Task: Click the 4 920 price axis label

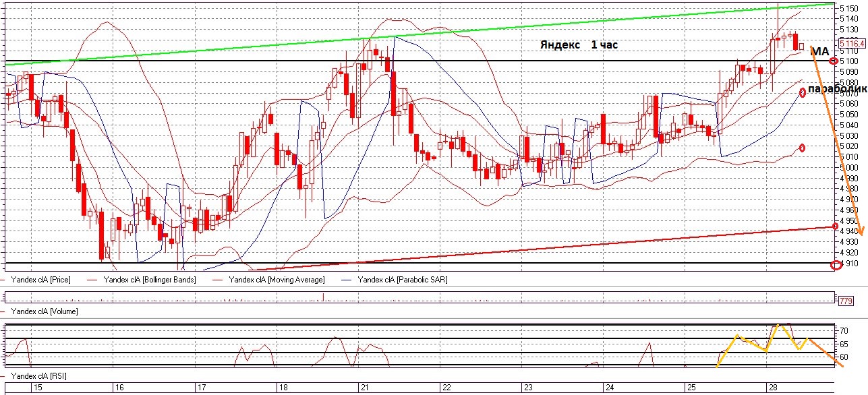Action: point(848,253)
